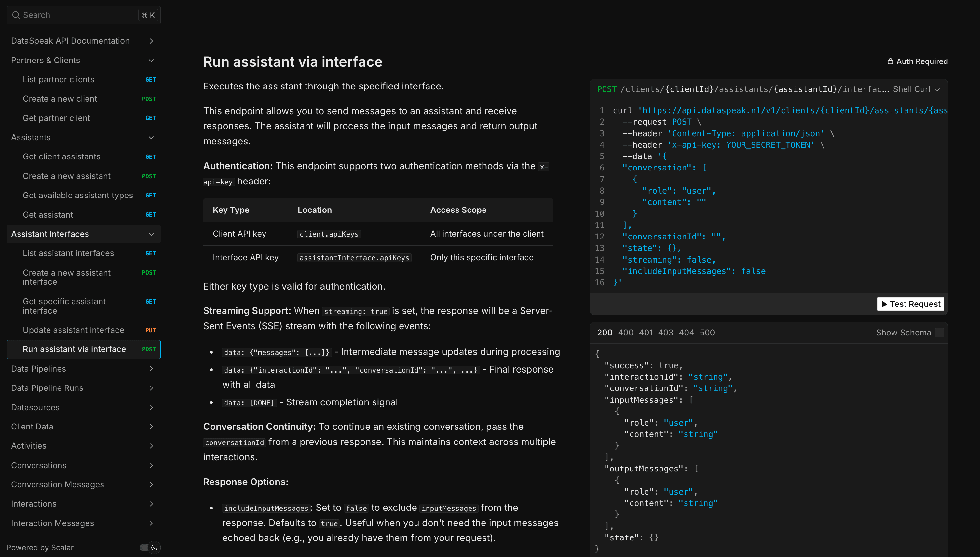Open the Shell Curl language dropdown
This screenshot has width=980, height=557.
click(917, 89)
